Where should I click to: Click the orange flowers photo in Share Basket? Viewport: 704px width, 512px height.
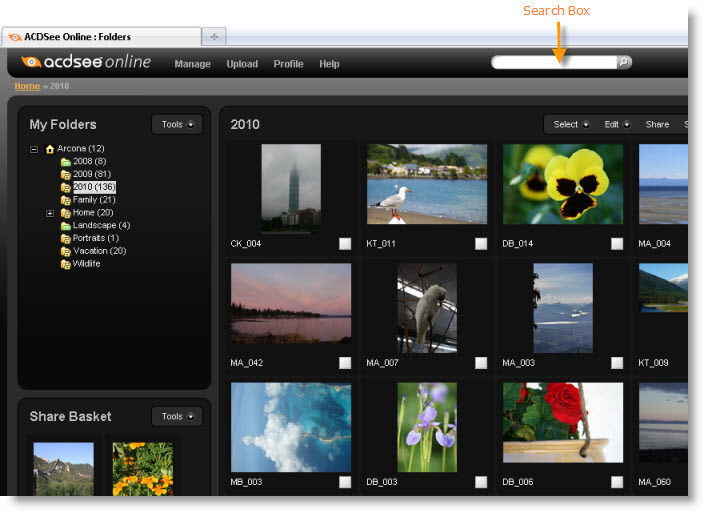[142, 469]
